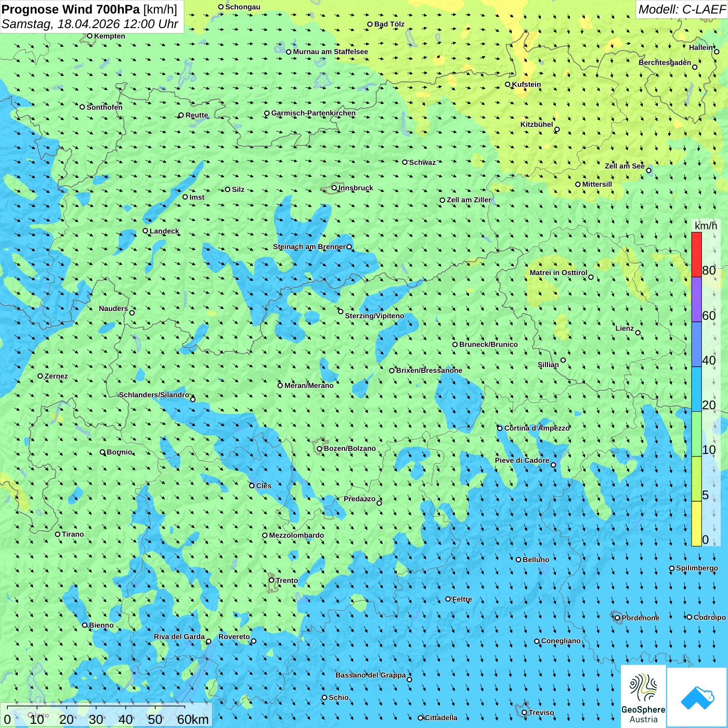Screen dimensions: 728x728
Task: Click the 'Berchtesgaden' town label
Action: [665, 62]
